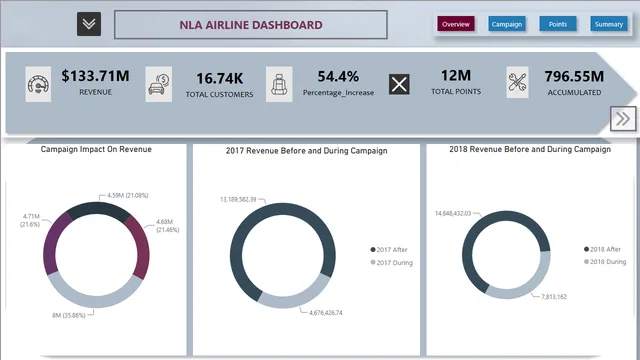Switch to the Campaign tab
640x360 pixels.
(x=507, y=24)
